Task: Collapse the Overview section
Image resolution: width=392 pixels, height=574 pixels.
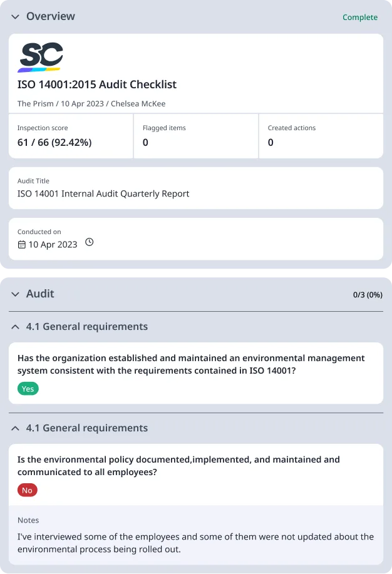Action: [x=15, y=17]
